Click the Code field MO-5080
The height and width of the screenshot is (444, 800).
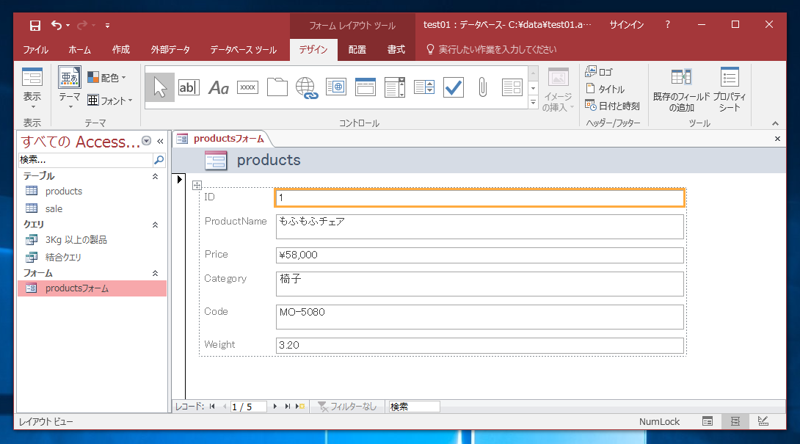(x=480, y=316)
